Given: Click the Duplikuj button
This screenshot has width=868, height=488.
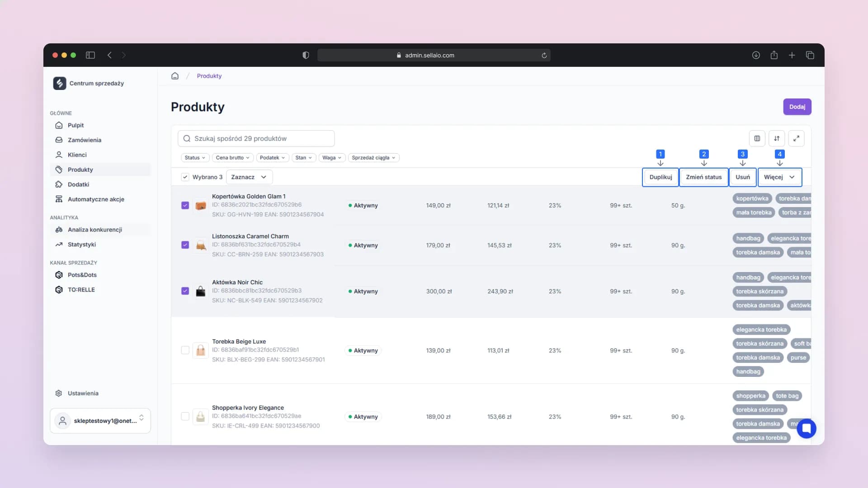Looking at the screenshot, I should pyautogui.click(x=660, y=177).
